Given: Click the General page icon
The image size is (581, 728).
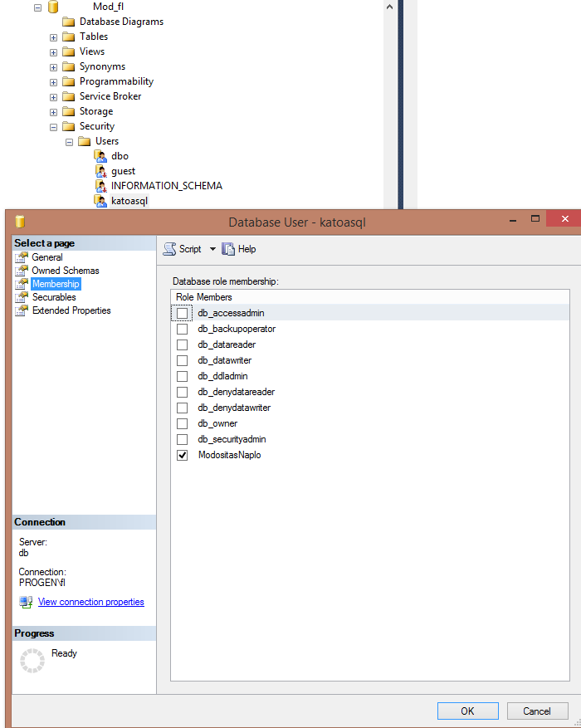Looking at the screenshot, I should [22, 257].
